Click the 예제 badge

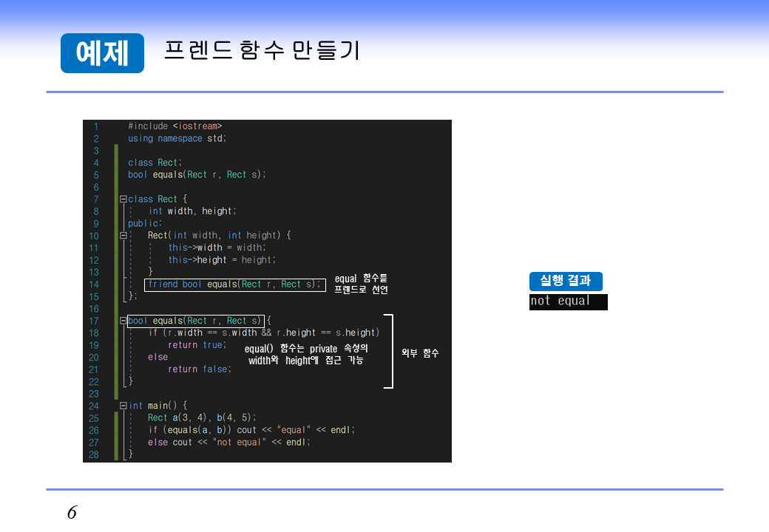102,53
